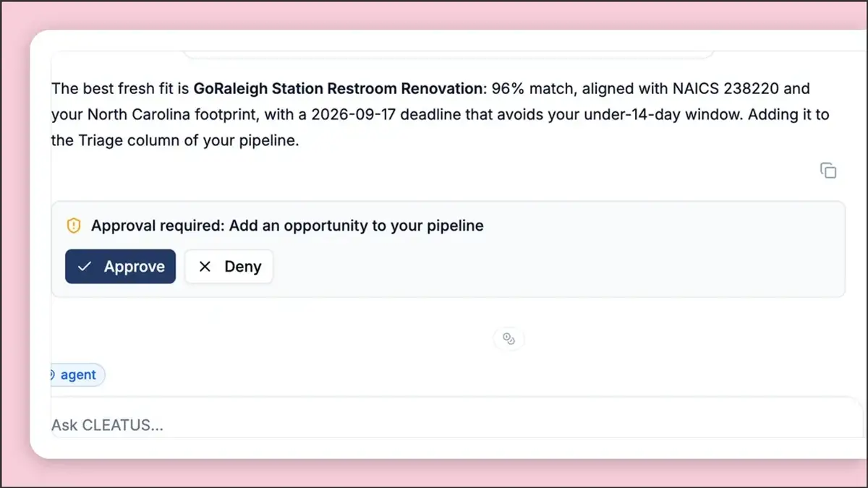Deny the pipeline approval request
Viewport: 868px width, 488px height.
(229, 267)
